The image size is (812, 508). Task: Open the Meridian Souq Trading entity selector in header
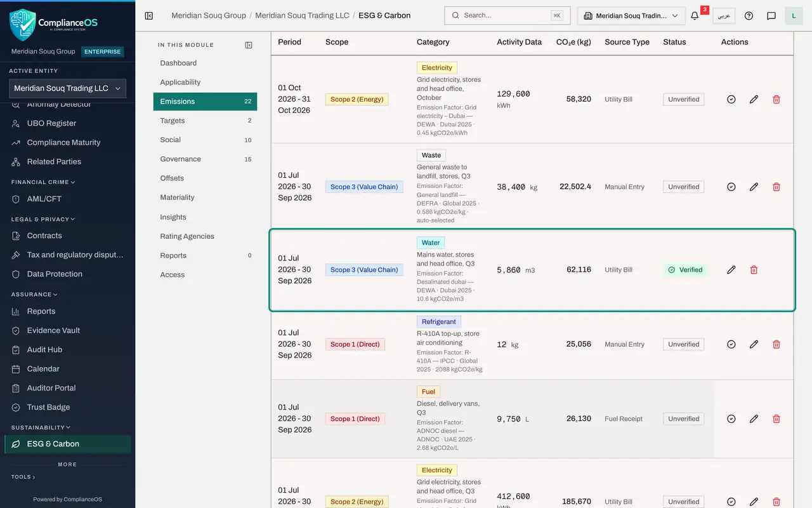tap(631, 16)
